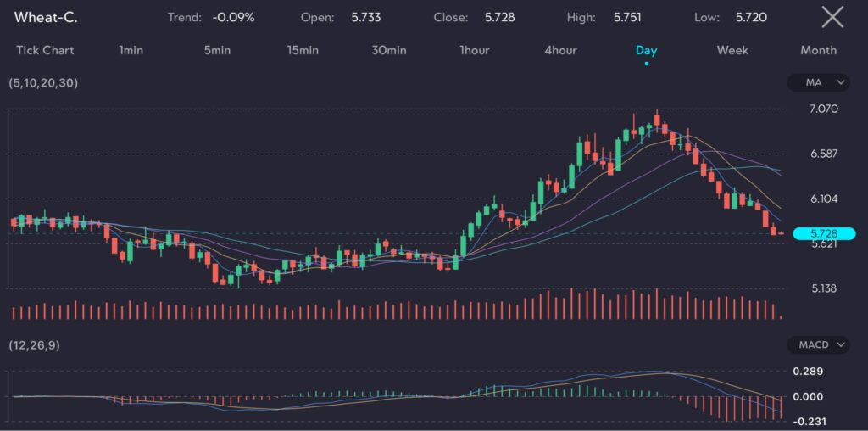The width and height of the screenshot is (868, 431).
Task: Open the MA indicator dropdown
Action: pyautogui.click(x=818, y=82)
